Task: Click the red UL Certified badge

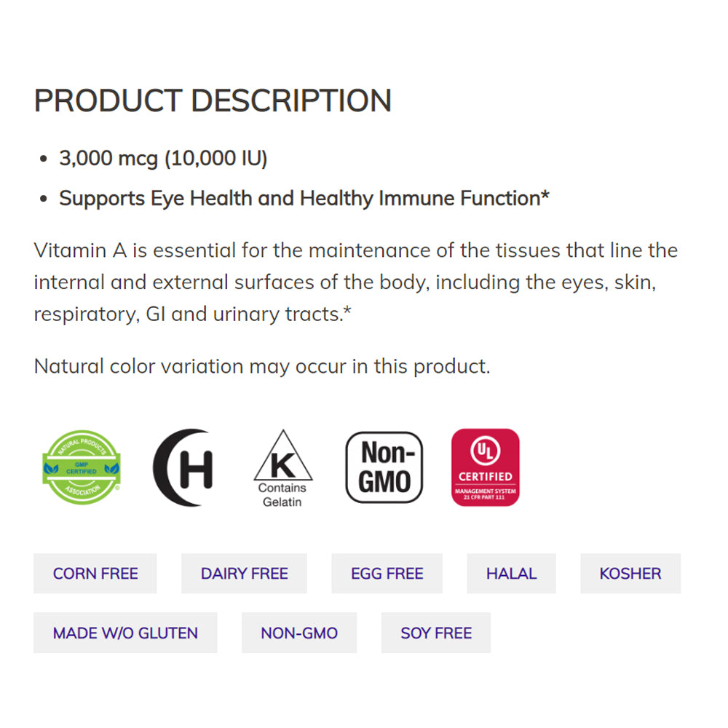Action: click(486, 467)
